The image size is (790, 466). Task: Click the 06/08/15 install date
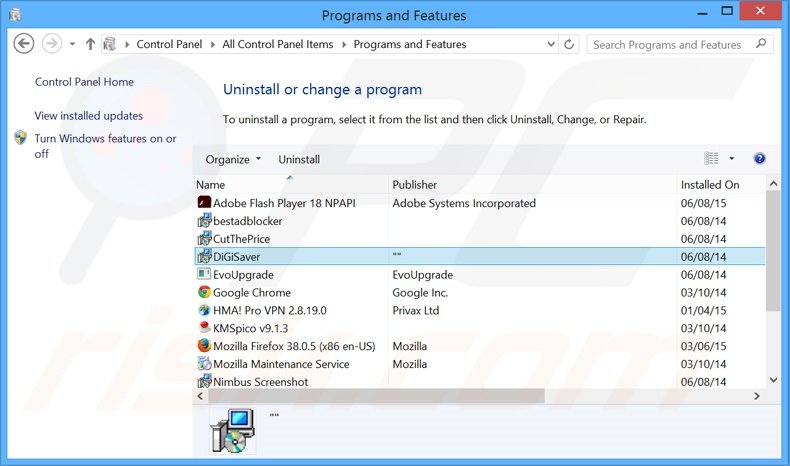703,203
